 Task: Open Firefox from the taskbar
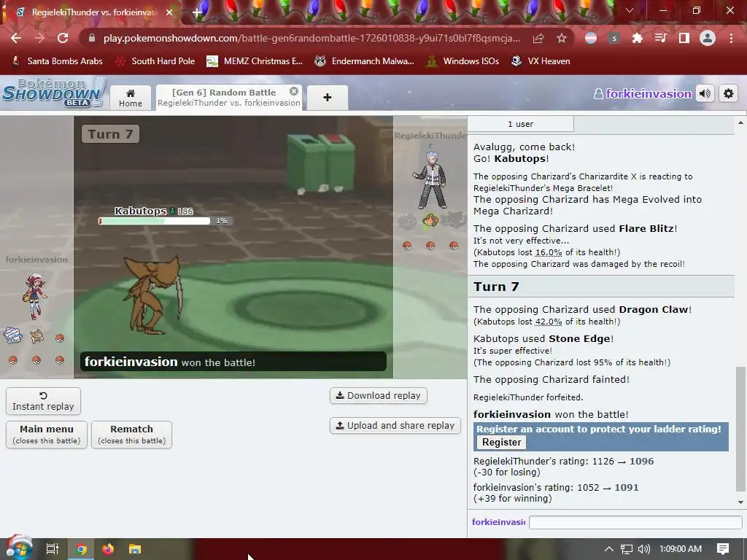coord(108,549)
